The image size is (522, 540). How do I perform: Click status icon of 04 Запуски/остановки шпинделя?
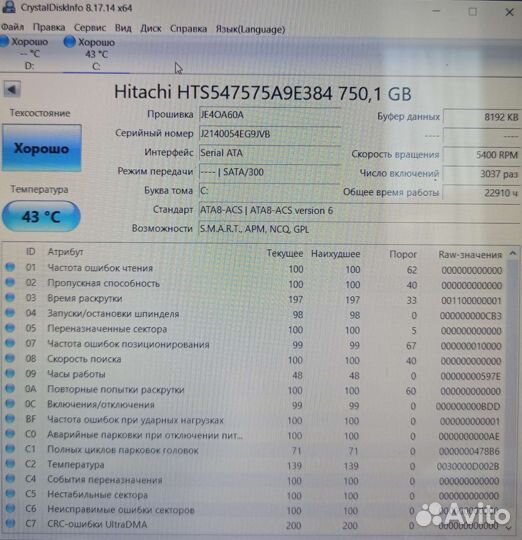(10, 312)
